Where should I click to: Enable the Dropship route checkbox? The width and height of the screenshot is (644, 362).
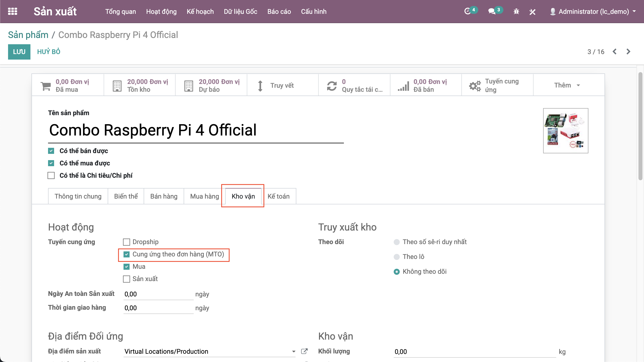pos(127,242)
